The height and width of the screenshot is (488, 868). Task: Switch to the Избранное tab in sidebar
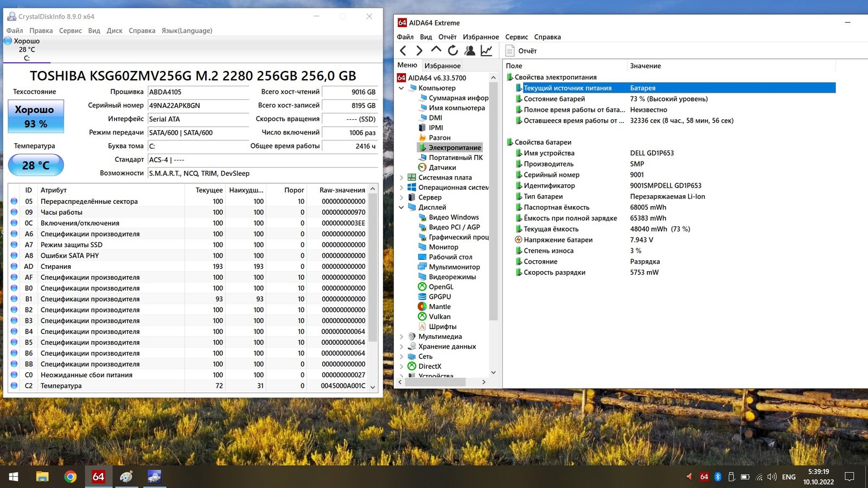point(442,66)
